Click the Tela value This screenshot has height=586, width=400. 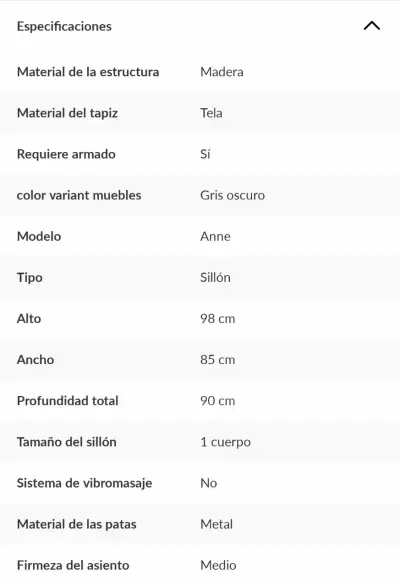(x=211, y=113)
